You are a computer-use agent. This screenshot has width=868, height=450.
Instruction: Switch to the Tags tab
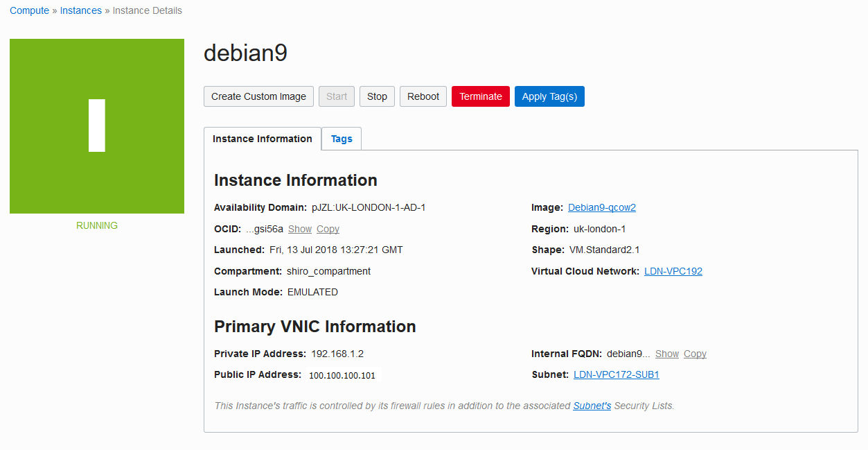point(342,139)
